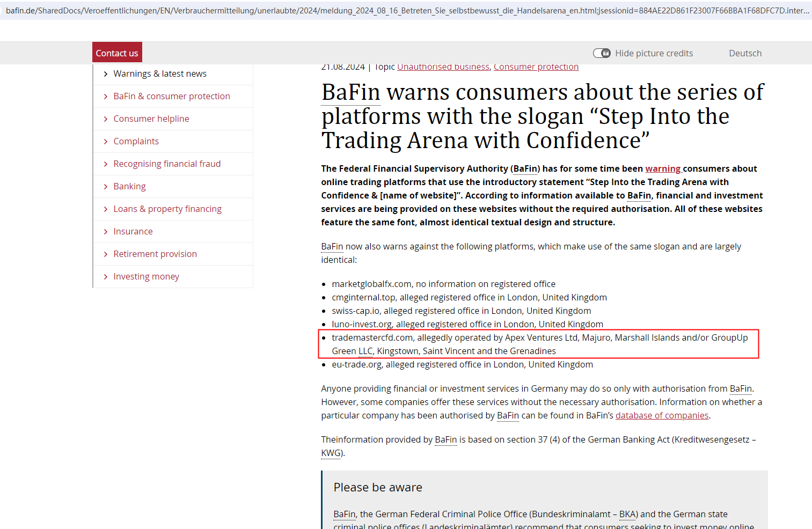
Task: Open BaFin & consumer protection menu item
Action: coord(172,96)
